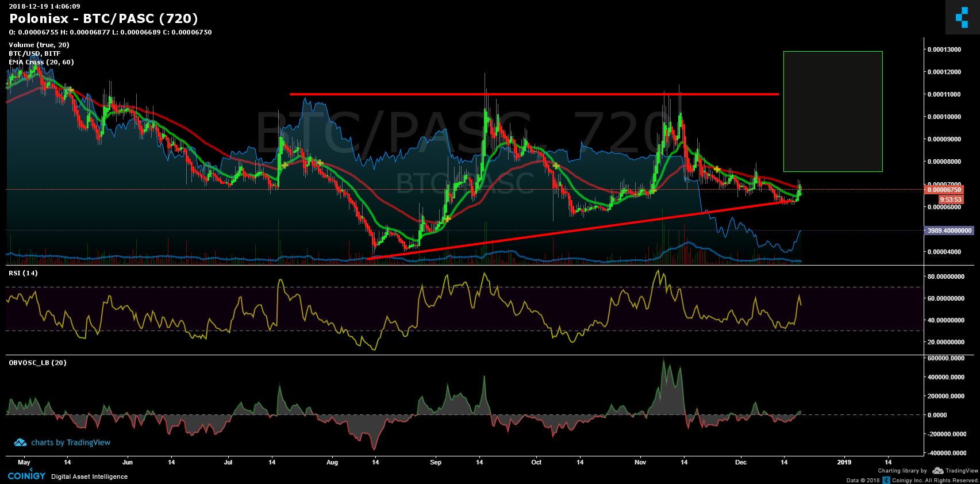Screen dimensions: 980x484
Task: Click the 0.00010000 price axis label
Action: point(944,117)
